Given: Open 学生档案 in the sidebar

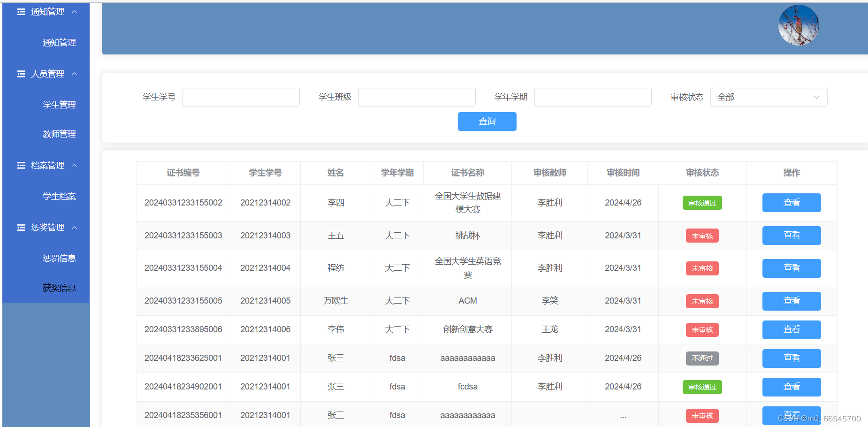Looking at the screenshot, I should (59, 196).
